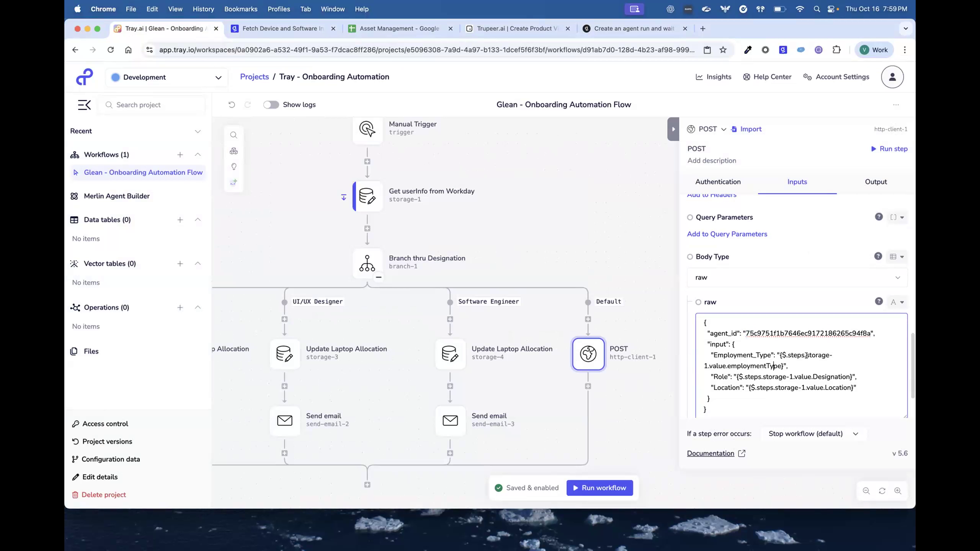Switch to the Authentication tab
This screenshot has height=551, width=980.
(x=717, y=182)
